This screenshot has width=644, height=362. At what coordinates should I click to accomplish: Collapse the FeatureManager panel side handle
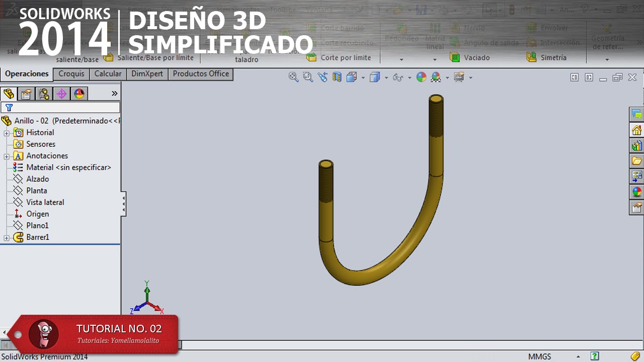tap(124, 205)
